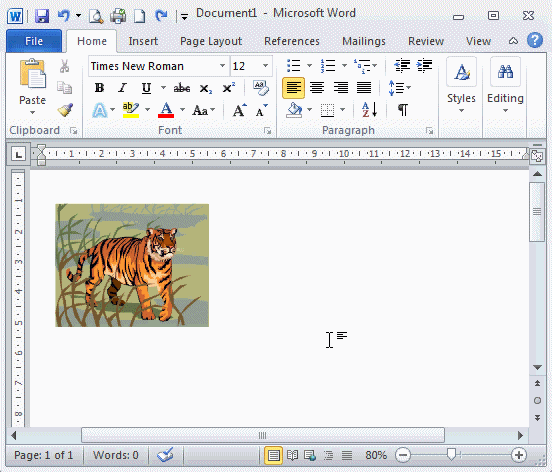Viewport: 552px width, 472px height.
Task: Increase paragraph indent
Action: 424,65
